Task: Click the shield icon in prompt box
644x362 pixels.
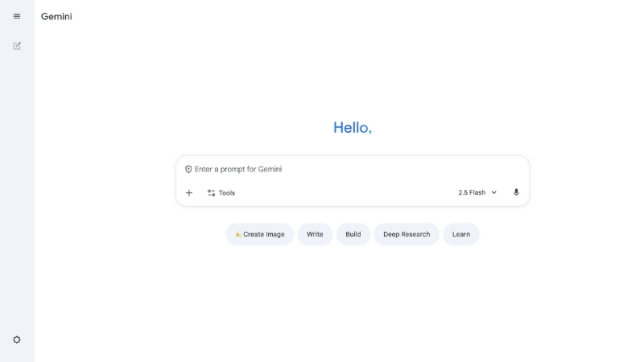Action: 188,169
